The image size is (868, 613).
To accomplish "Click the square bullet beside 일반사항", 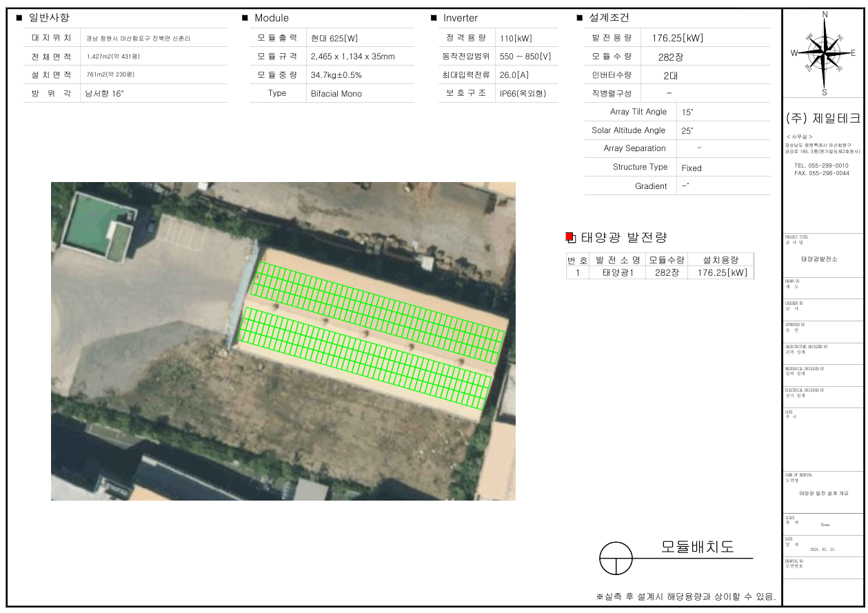I will 19,18.
